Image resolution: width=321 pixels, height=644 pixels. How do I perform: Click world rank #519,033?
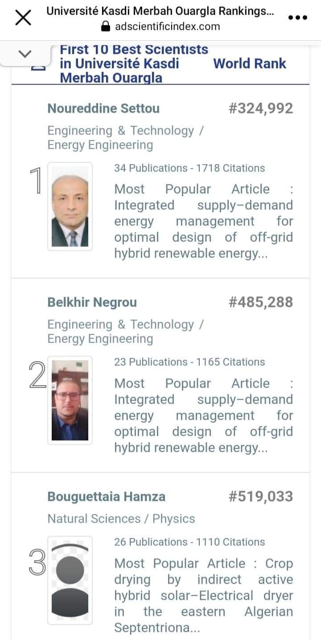[x=260, y=496]
